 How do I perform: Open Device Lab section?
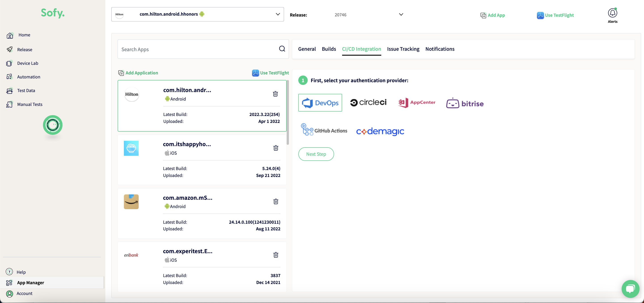[28, 63]
